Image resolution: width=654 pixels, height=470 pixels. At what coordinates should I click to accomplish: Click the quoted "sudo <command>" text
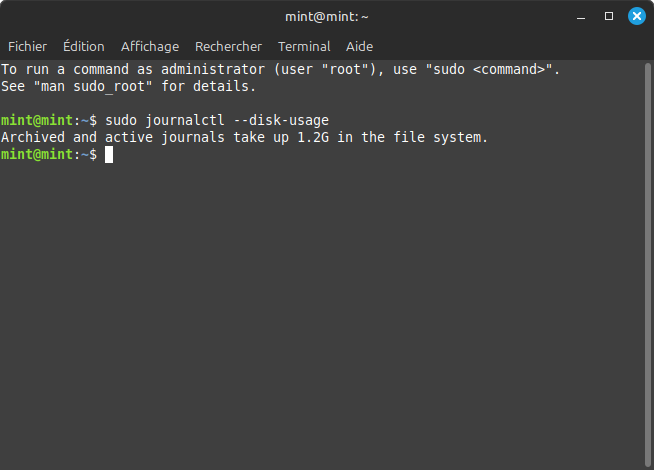click(x=492, y=70)
